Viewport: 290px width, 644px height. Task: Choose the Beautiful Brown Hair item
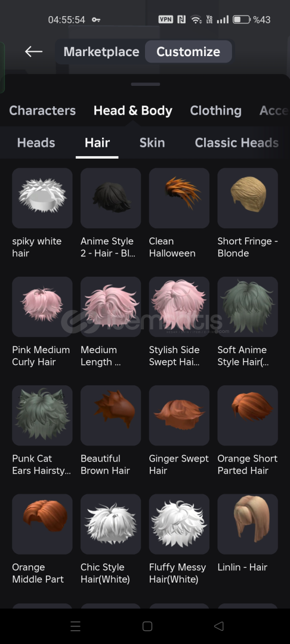[x=110, y=415]
